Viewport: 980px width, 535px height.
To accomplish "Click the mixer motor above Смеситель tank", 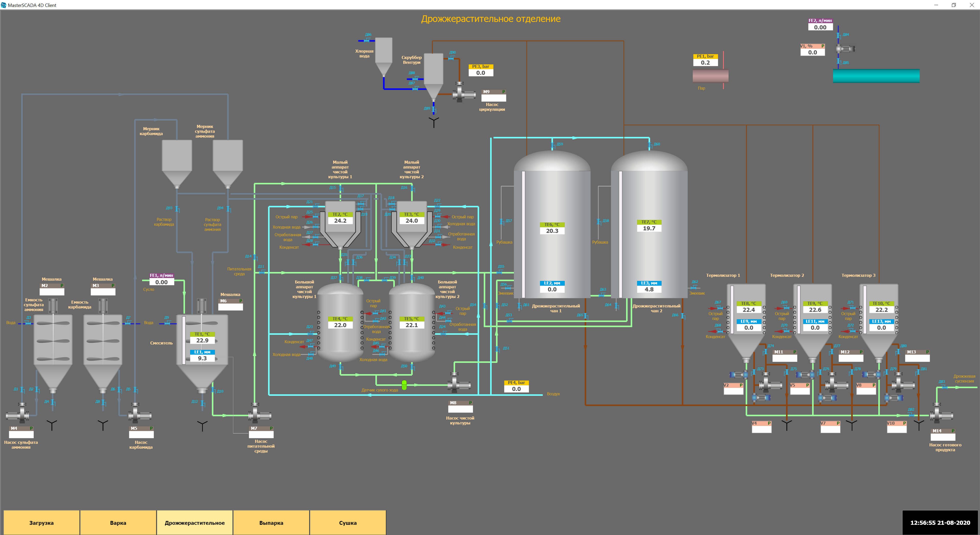I will 202,306.
